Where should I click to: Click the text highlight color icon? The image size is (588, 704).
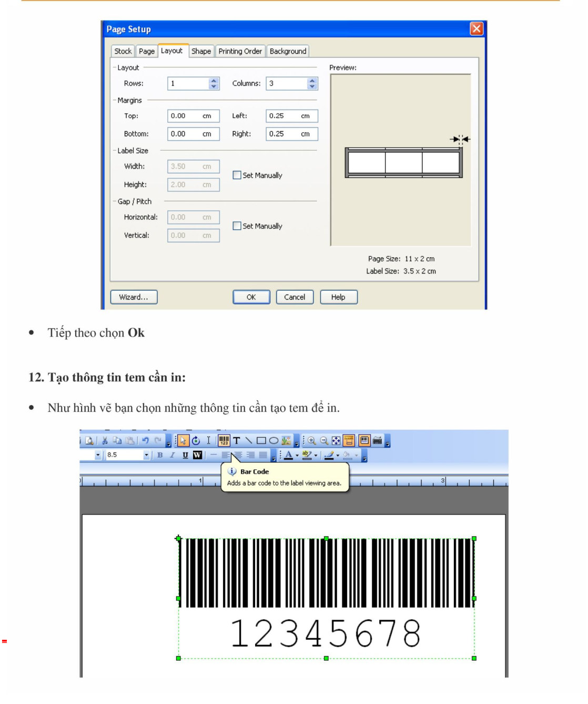point(307,455)
